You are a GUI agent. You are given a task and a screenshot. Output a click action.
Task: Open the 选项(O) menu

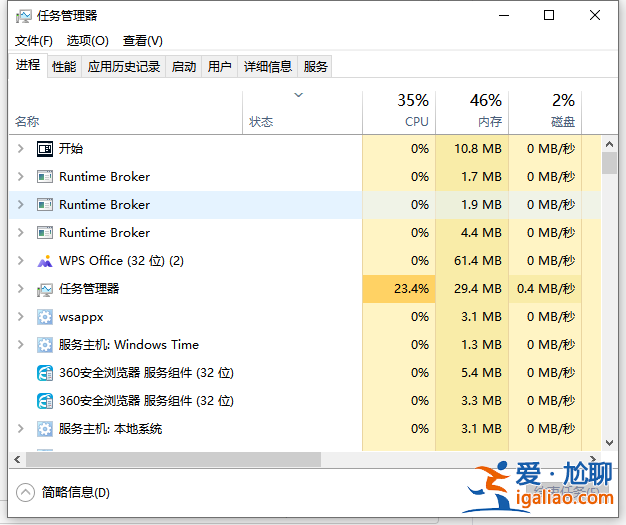tap(87, 41)
